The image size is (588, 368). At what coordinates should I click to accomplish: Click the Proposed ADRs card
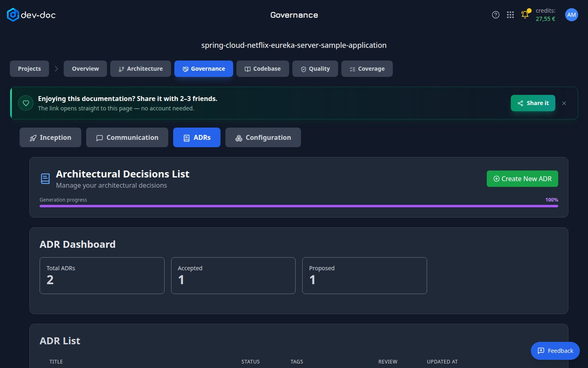pyautogui.click(x=365, y=276)
